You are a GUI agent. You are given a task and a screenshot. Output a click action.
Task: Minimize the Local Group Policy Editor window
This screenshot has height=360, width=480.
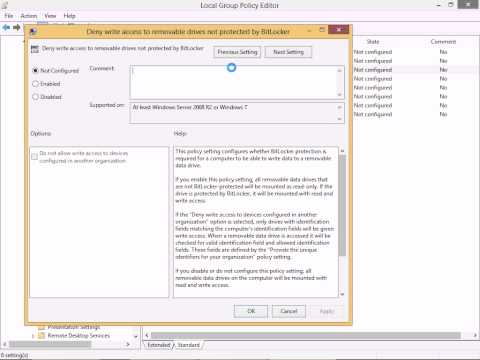439,5
